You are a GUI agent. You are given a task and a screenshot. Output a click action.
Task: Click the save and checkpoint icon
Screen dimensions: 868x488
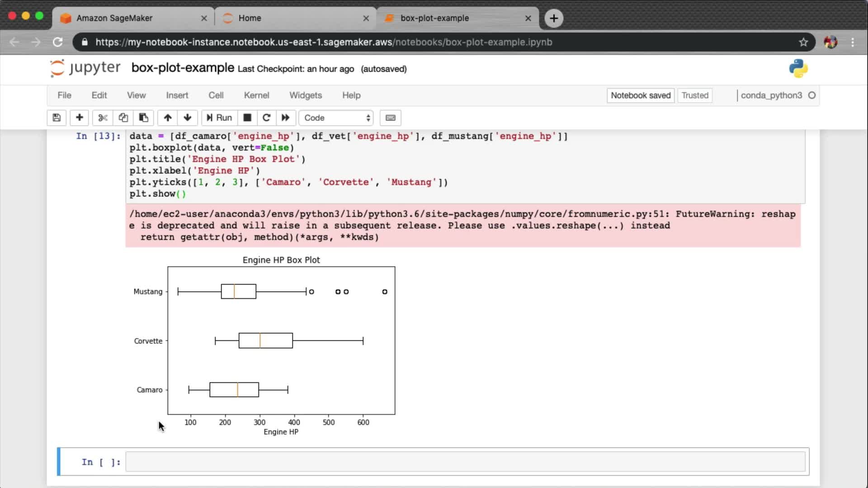point(57,118)
